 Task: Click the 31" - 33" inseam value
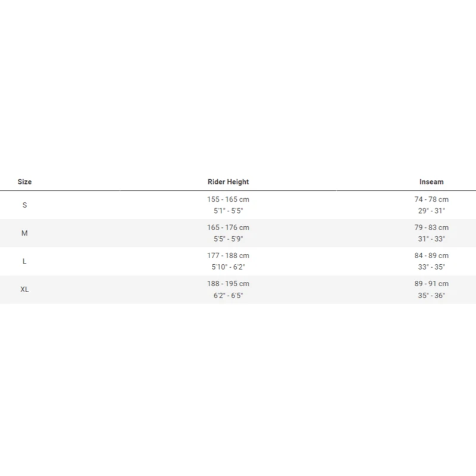(x=431, y=239)
